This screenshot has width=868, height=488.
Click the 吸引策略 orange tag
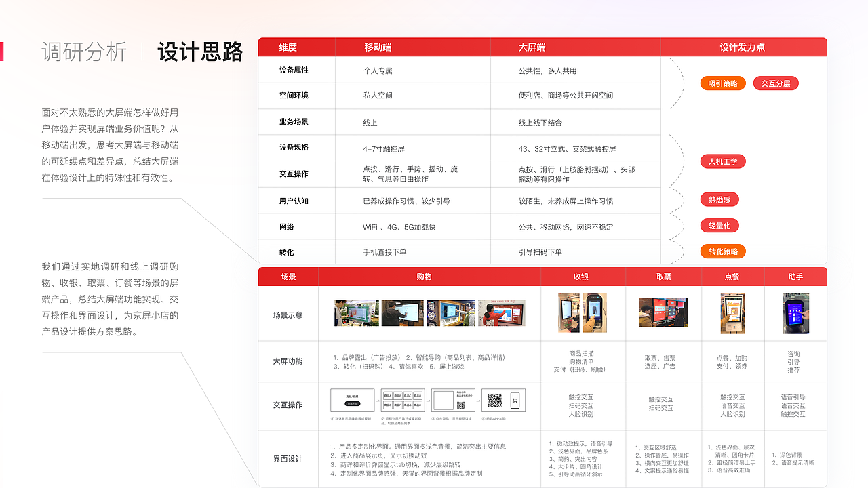[723, 83]
